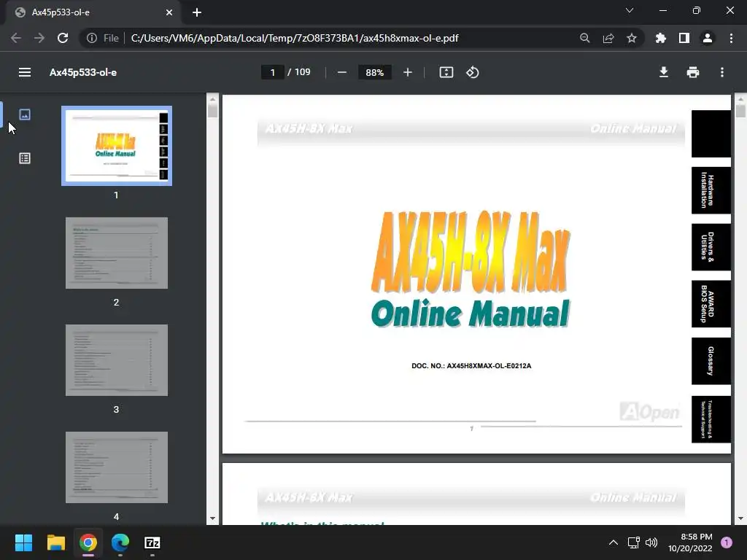The width and height of the screenshot is (747, 560).
Task: Open the Chrome extensions menu
Action: 661,38
